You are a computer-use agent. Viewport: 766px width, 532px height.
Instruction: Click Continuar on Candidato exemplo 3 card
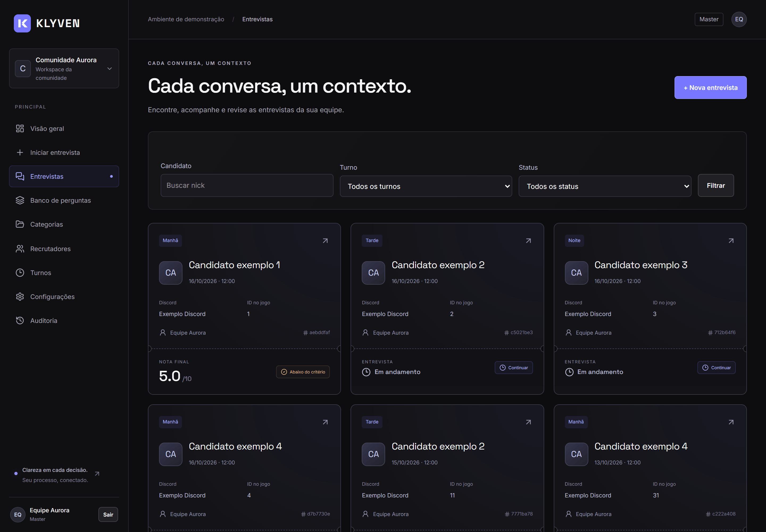(716, 368)
